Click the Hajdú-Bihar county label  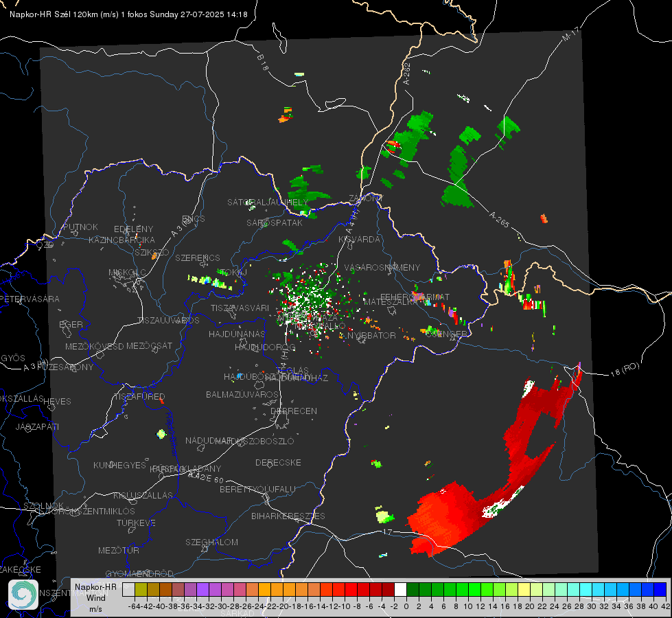(172, 433)
